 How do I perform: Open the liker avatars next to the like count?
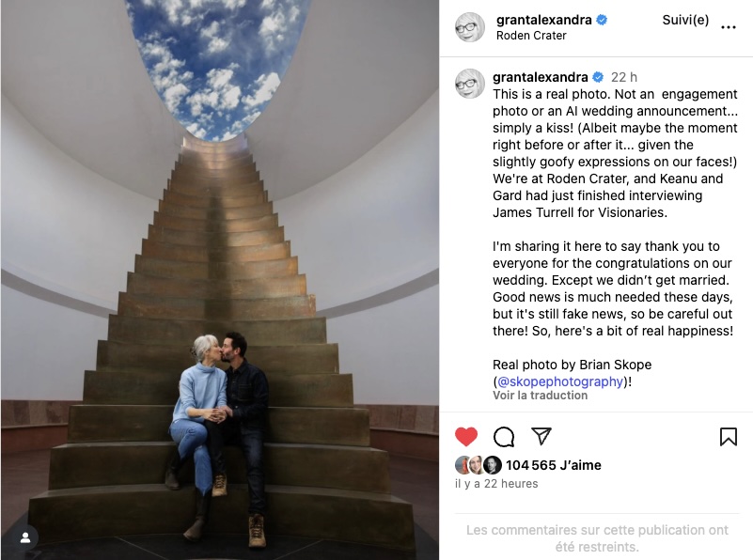478,465
